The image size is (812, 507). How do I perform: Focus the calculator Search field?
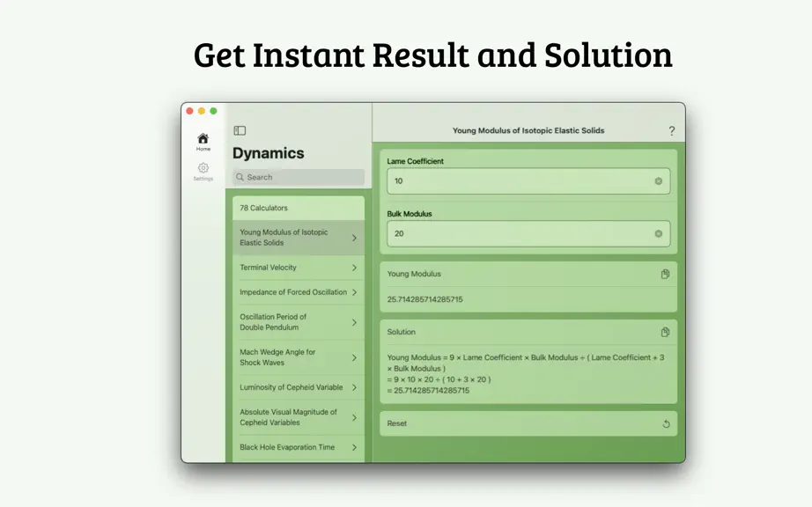pyautogui.click(x=299, y=177)
